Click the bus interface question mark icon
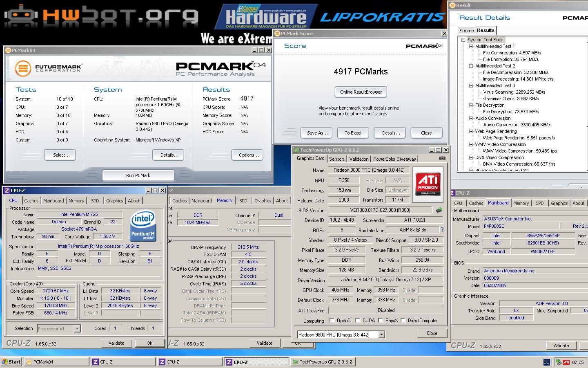The width and height of the screenshot is (588, 368). pyautogui.click(x=442, y=230)
